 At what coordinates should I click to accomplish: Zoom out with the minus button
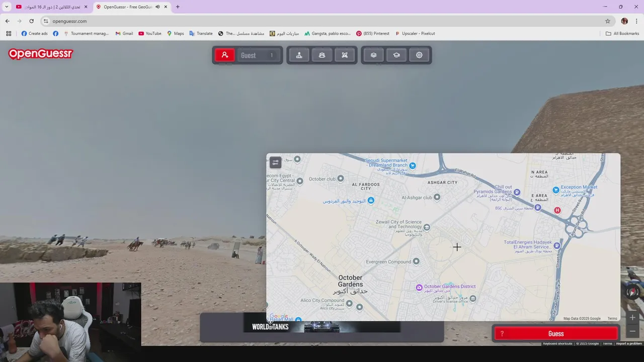(632, 331)
